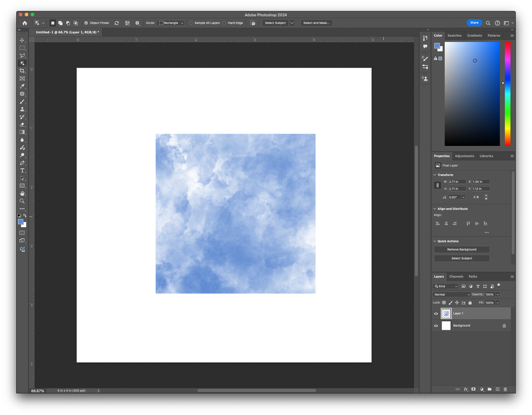Go to the Home screen
The image size is (532, 415).
(25, 23)
